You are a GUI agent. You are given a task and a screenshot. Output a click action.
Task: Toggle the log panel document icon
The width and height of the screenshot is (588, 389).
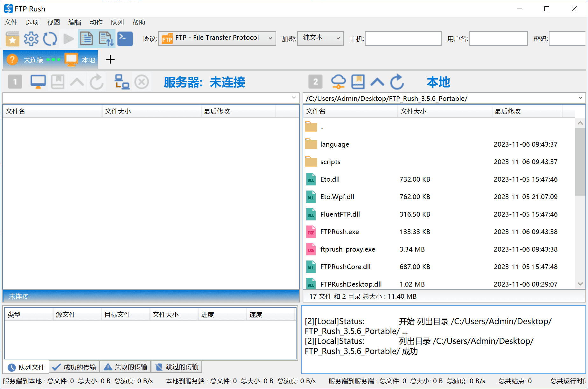pyautogui.click(x=87, y=39)
